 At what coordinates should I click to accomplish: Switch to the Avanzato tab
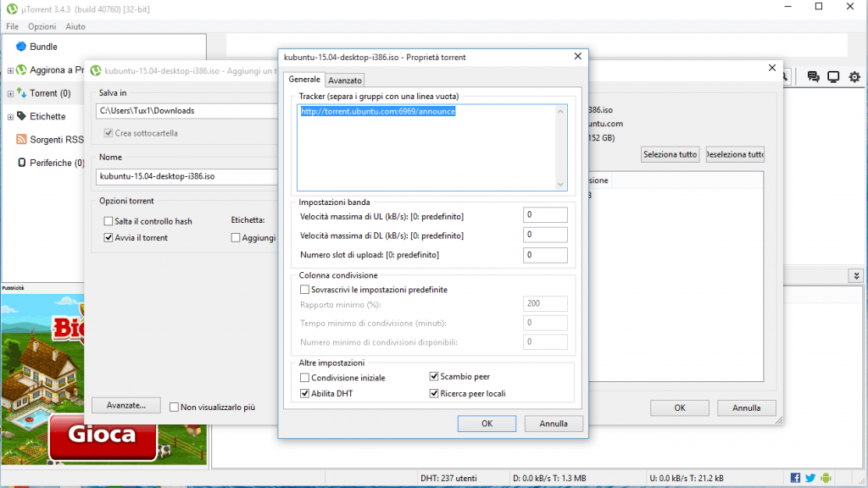click(345, 80)
